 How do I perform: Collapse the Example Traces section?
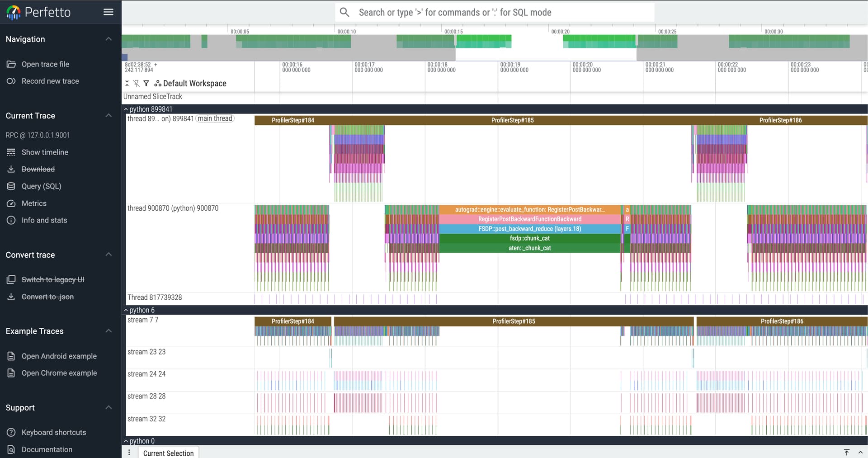pyautogui.click(x=108, y=331)
